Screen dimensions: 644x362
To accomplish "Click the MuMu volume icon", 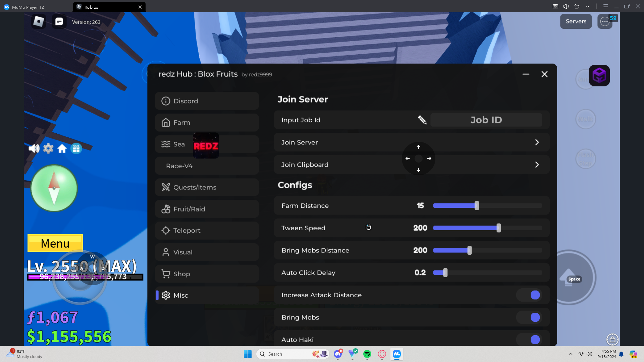I will 566,6.
